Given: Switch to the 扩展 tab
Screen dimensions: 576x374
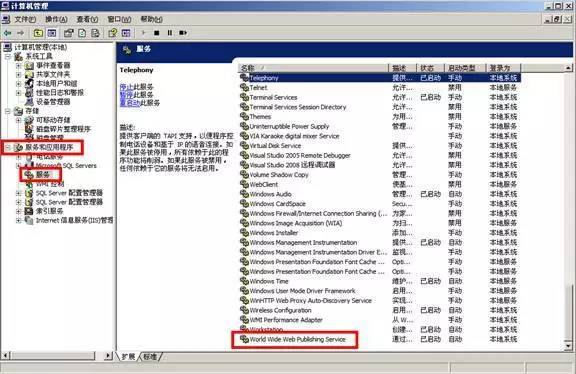Looking at the screenshot, I should tap(128, 356).
